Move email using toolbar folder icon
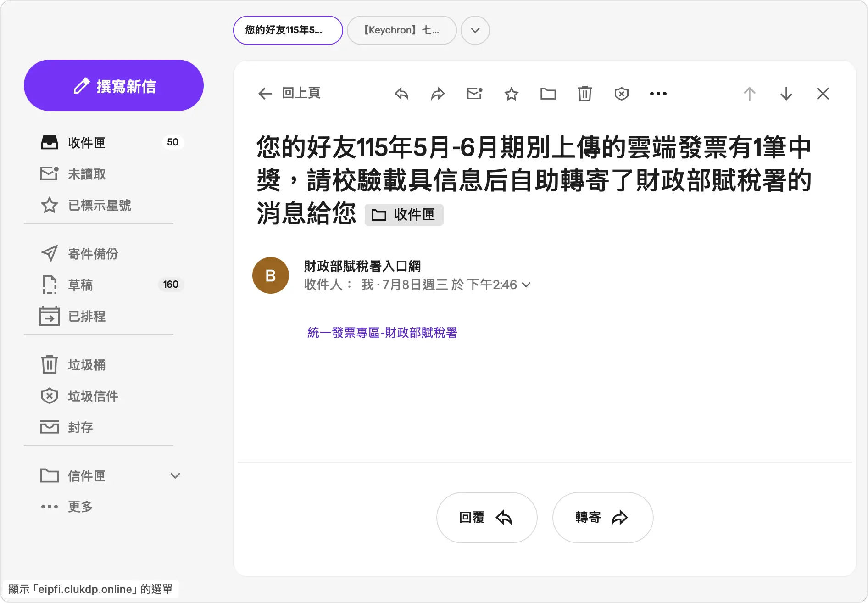868x603 pixels. pos(548,94)
